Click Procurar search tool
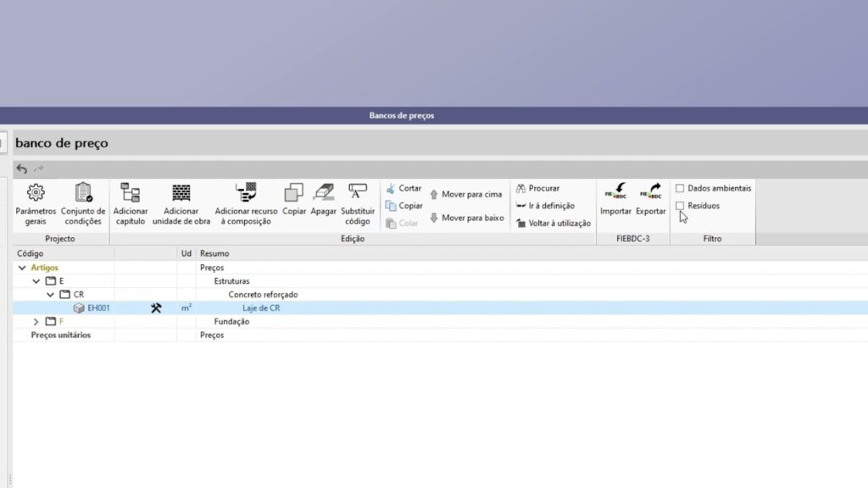This screenshot has height=488, width=868. 537,188
